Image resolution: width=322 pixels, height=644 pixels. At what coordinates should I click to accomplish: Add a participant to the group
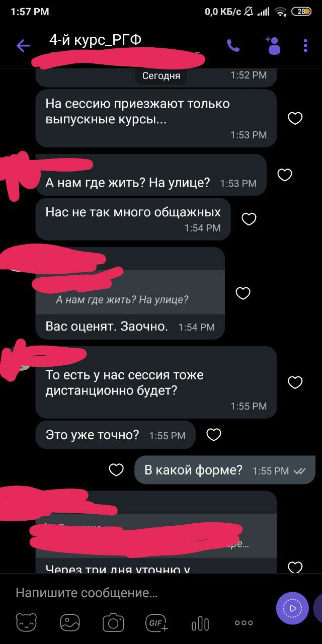coord(272,45)
